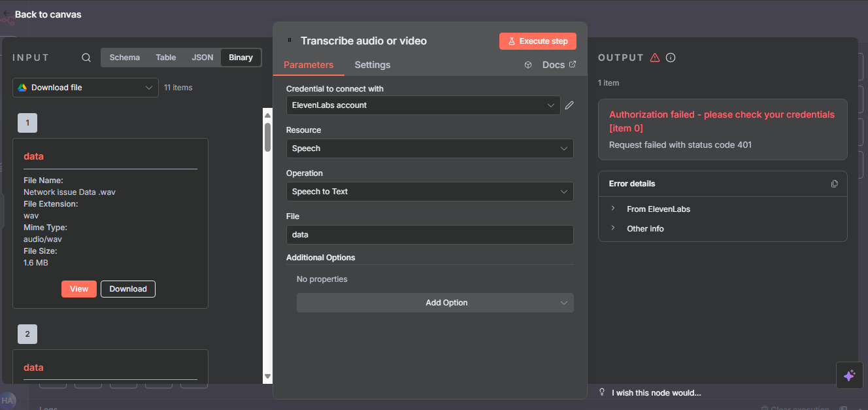Viewport: 868px width, 410px height.
Task: Click the info icon next to Output
Action: (671, 58)
